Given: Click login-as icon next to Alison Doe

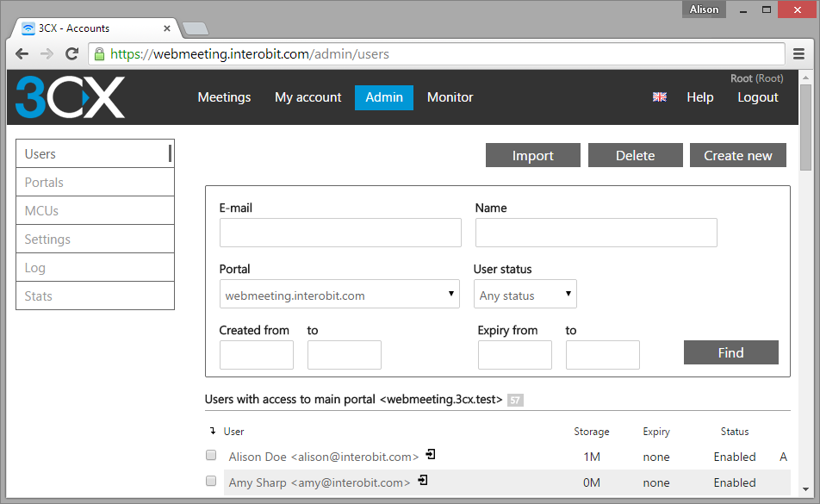Looking at the screenshot, I should pyautogui.click(x=431, y=454).
